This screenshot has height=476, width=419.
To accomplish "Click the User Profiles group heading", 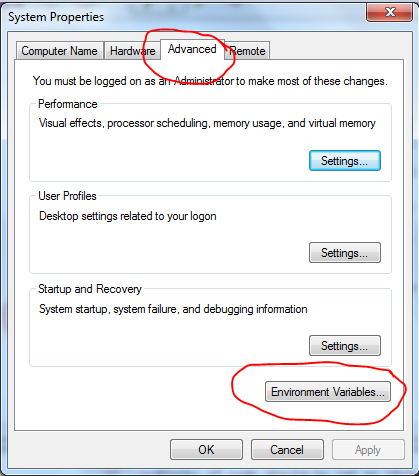I will click(67, 196).
